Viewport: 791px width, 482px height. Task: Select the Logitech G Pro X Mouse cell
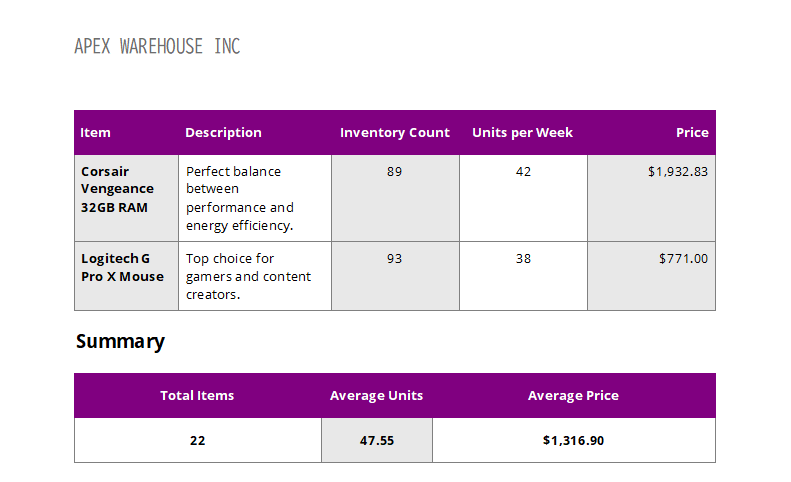click(x=122, y=268)
